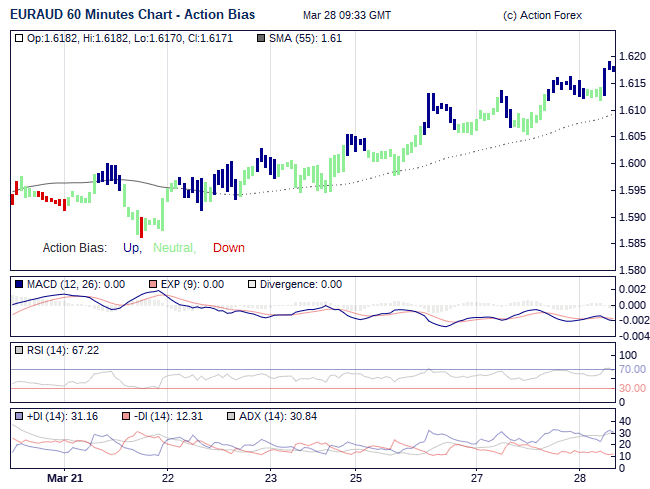The width and height of the screenshot is (650, 489).
Task: Click the RSI 70.00 level label
Action: click(630, 370)
